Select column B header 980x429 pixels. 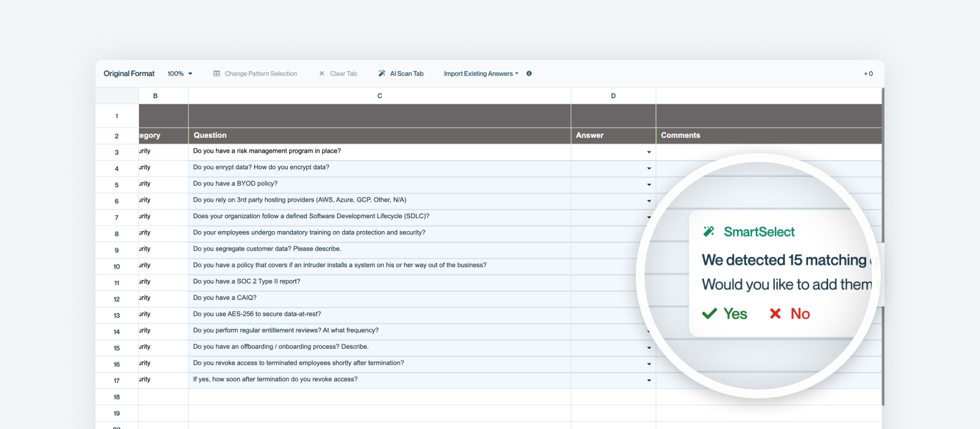click(x=164, y=96)
